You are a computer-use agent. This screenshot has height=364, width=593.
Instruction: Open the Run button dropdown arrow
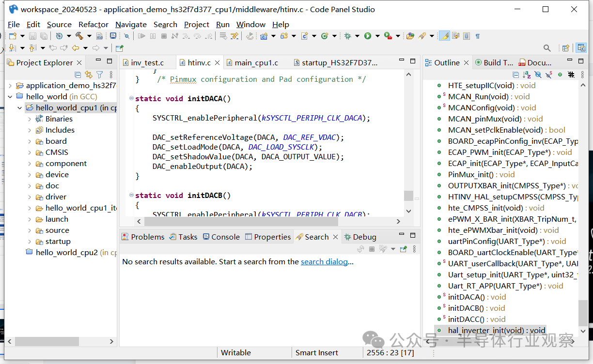377,36
